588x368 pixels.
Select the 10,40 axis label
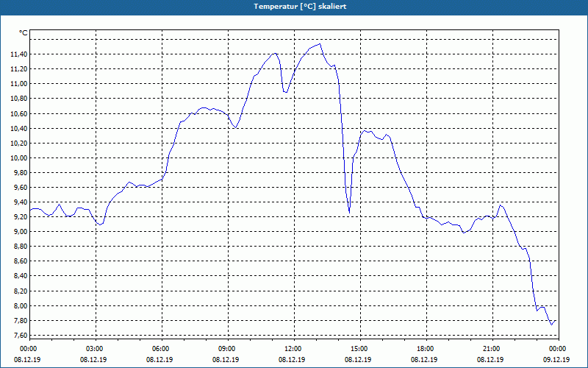(x=19, y=128)
